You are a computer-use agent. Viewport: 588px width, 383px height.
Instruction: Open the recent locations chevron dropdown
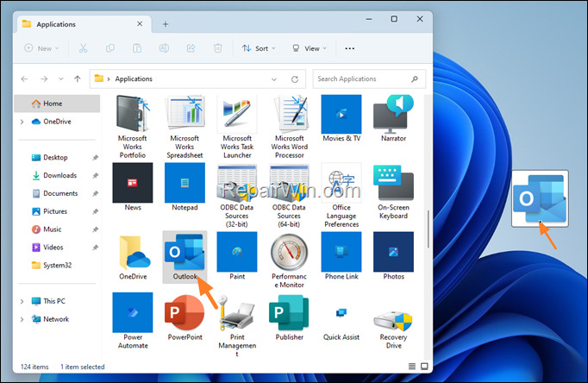click(x=61, y=79)
